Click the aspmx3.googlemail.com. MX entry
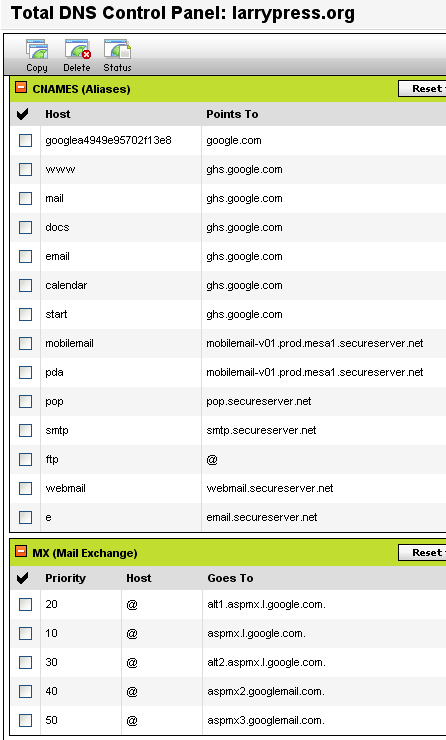 [266, 721]
